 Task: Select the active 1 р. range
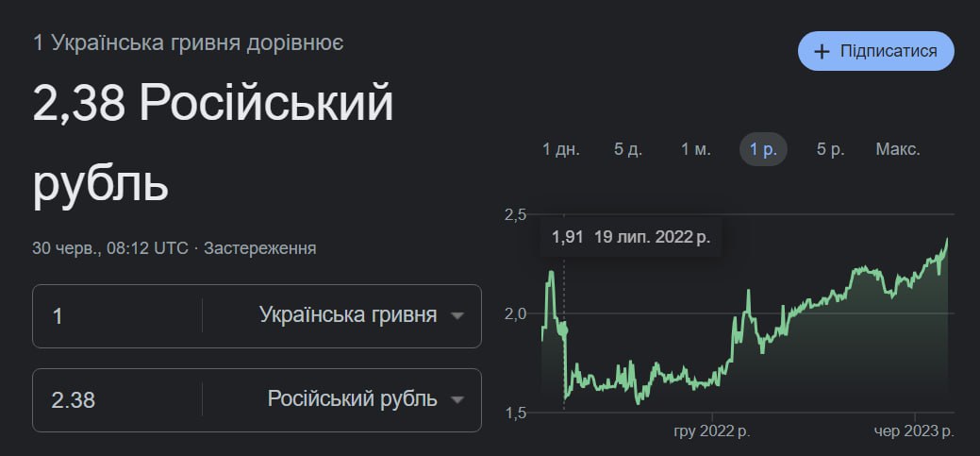click(x=763, y=150)
